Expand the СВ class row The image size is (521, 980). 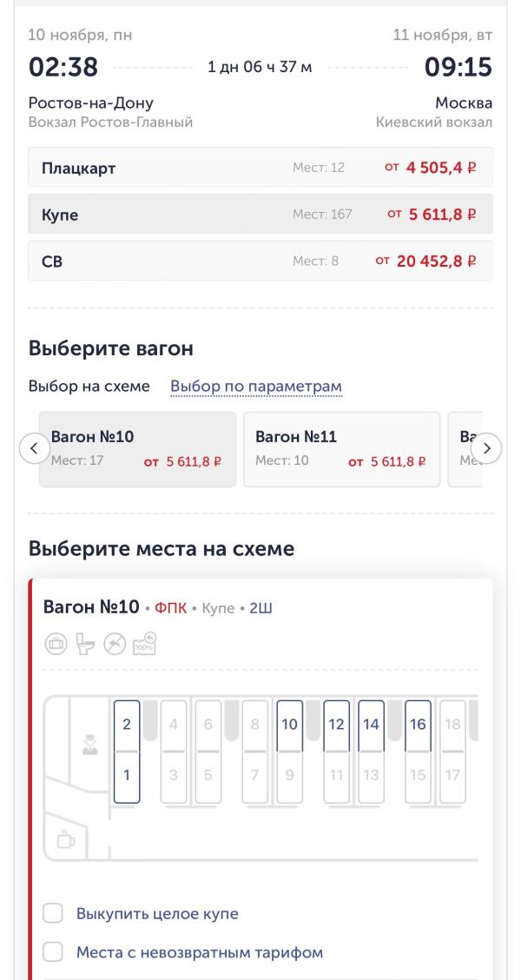(260, 261)
